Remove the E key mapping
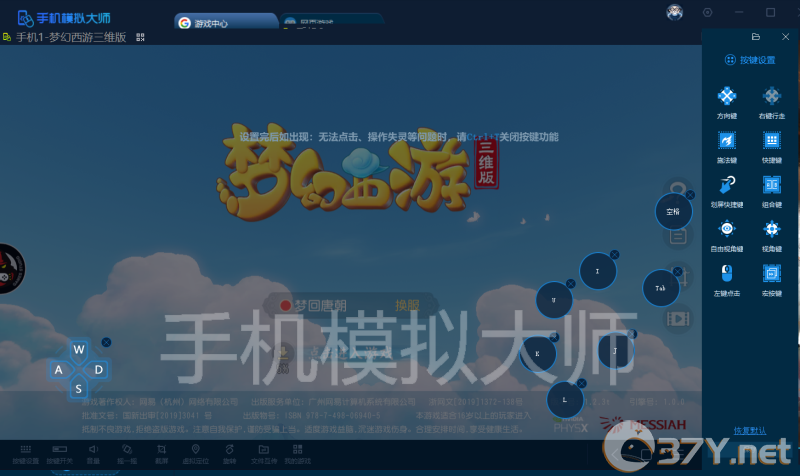Image resolution: width=800 pixels, height=476 pixels. (555, 337)
